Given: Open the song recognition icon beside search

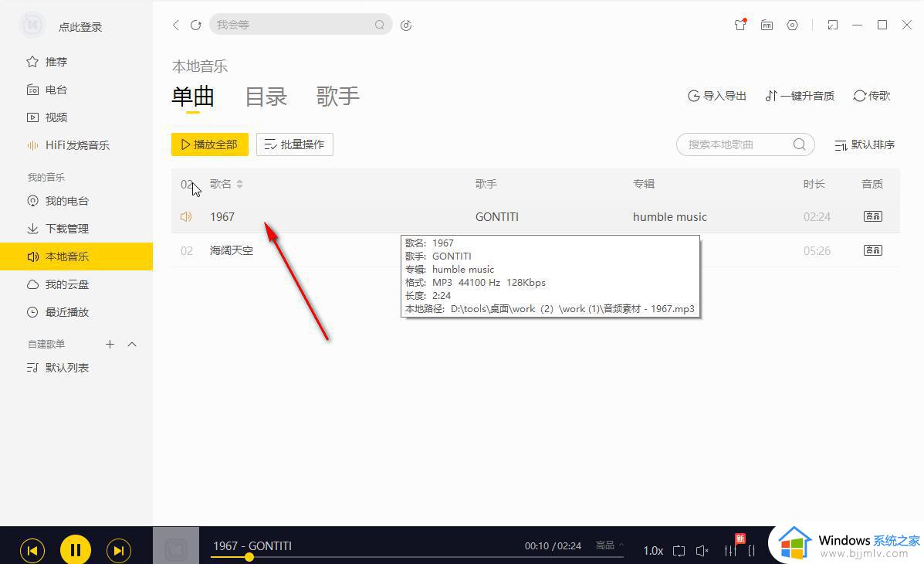Looking at the screenshot, I should [406, 25].
